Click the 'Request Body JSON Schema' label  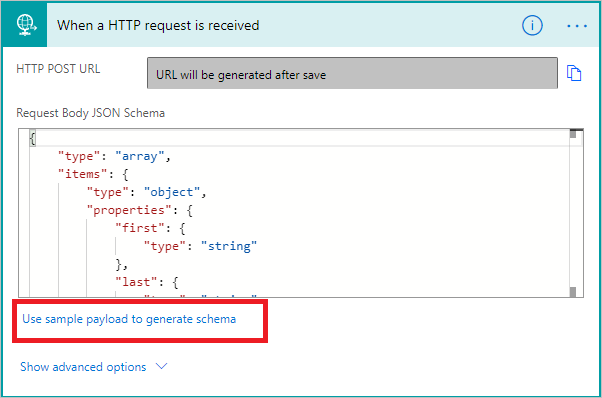(x=91, y=113)
